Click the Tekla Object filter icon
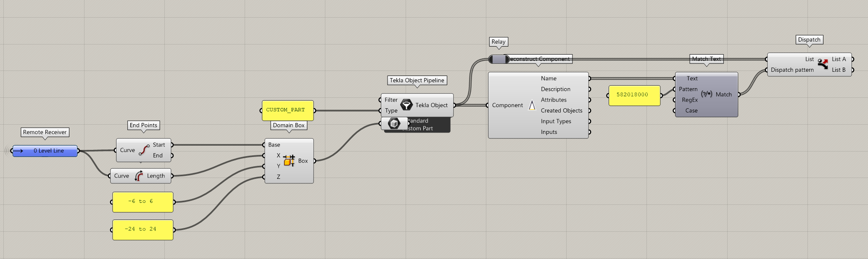 406,105
